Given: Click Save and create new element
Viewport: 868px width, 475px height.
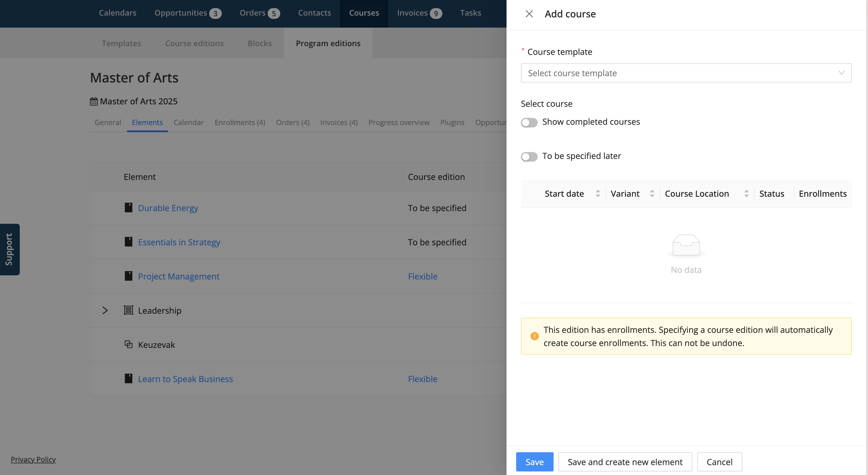Looking at the screenshot, I should click(625, 462).
